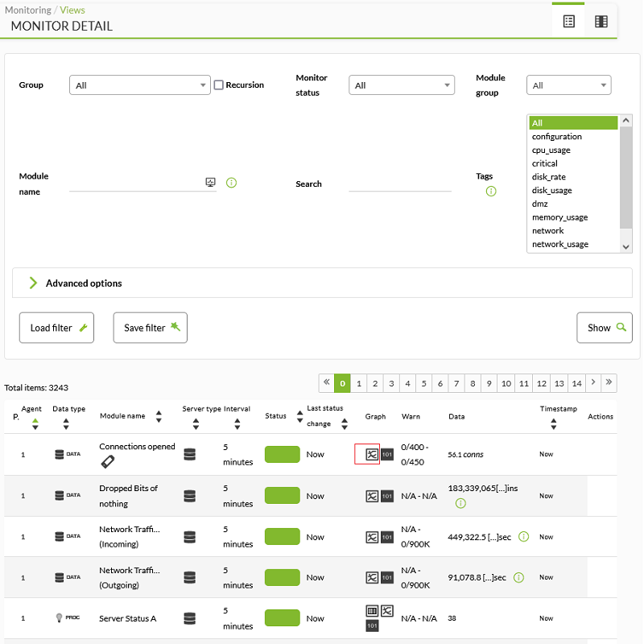
Task: Go to page 14 in pagination
Action: [576, 383]
